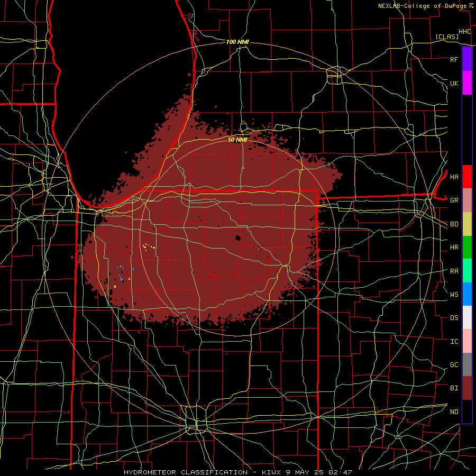
Task: Click the 'ND' legend label
Action: coord(454,412)
